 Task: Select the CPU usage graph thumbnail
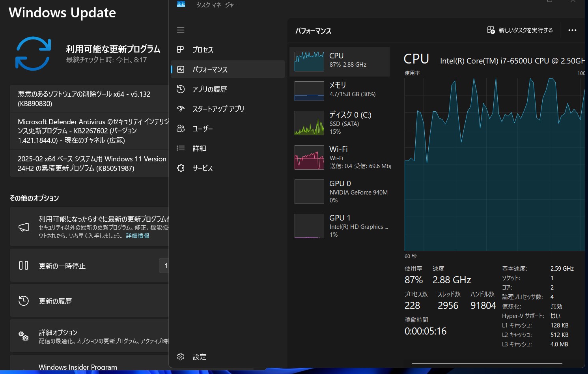309,62
